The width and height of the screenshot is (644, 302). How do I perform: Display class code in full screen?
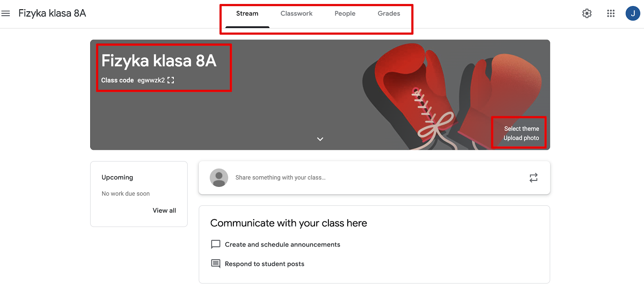(x=171, y=80)
